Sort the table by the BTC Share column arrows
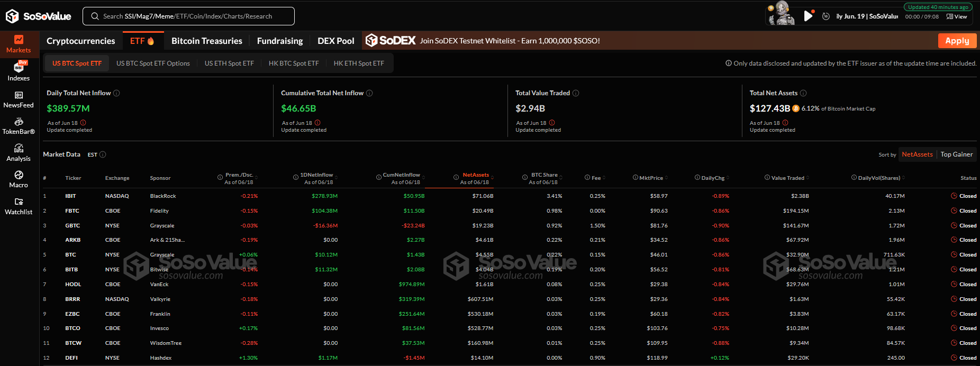 pyautogui.click(x=560, y=178)
